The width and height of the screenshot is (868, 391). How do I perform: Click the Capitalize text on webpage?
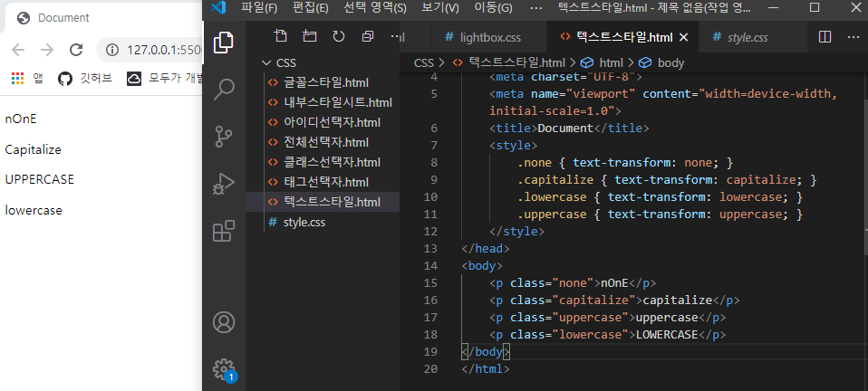34,149
